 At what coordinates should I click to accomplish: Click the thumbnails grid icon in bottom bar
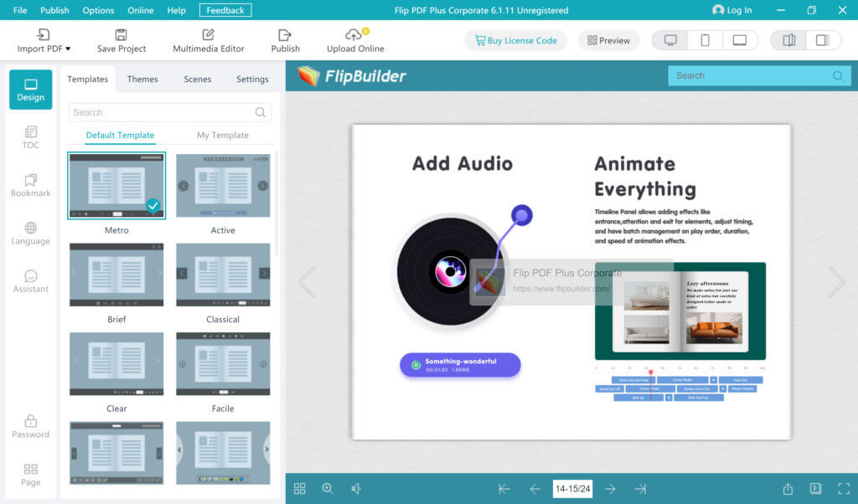[x=299, y=489]
